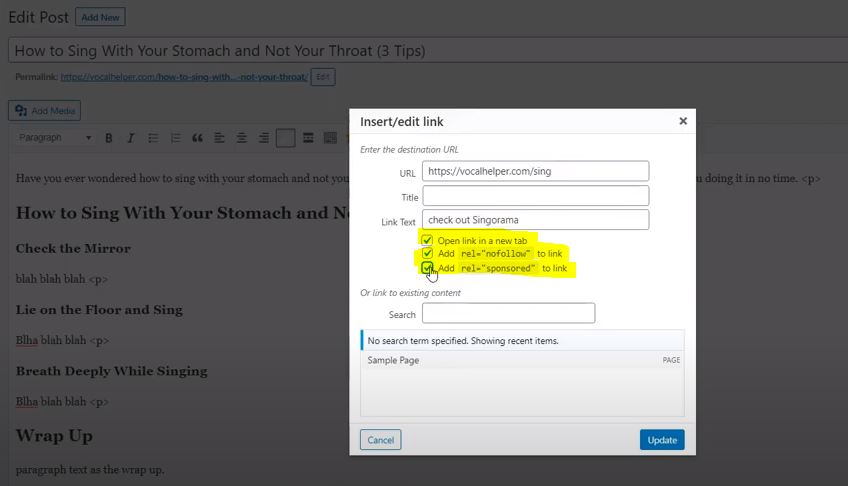Insert a bulleted list from the toolbar
Screen dimensions: 848x486
point(153,138)
